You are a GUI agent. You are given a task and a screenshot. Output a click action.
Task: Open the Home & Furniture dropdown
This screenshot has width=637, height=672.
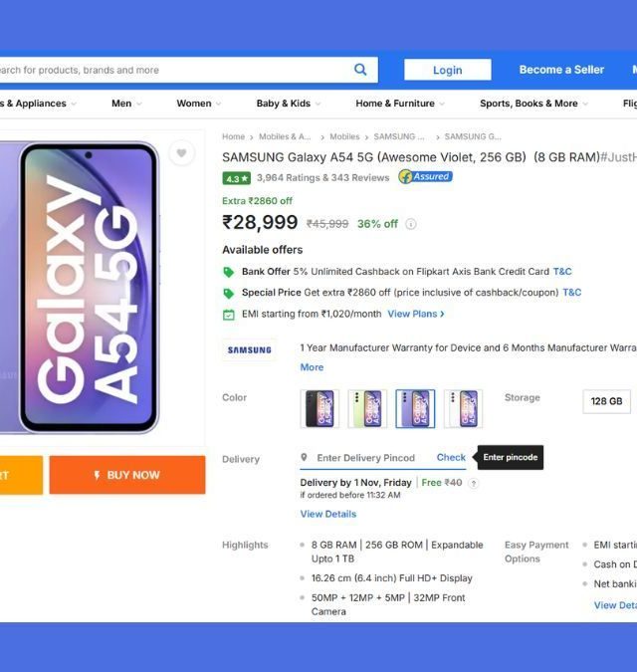pyautogui.click(x=400, y=104)
